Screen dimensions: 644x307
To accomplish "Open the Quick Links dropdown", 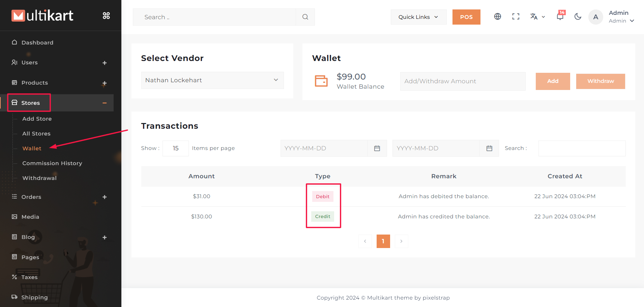I will click(418, 17).
